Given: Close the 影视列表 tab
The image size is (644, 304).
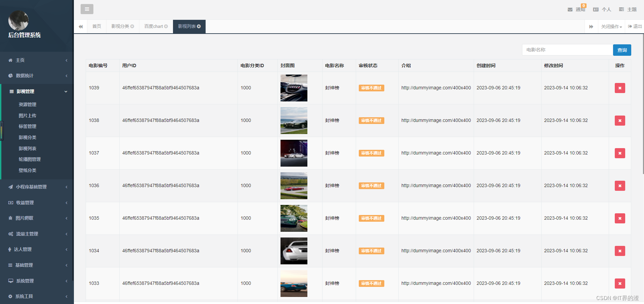Looking at the screenshot, I should 199,26.
